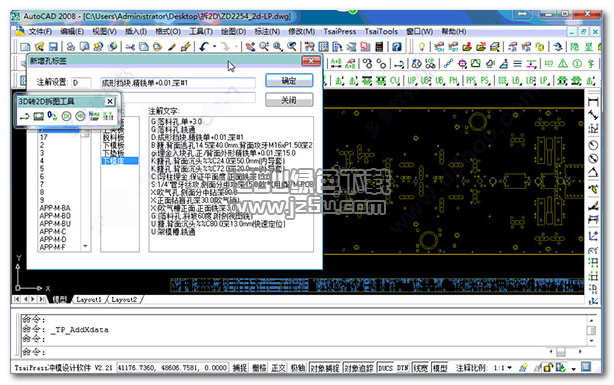Screen dimensions: 614x385
Task: Open the 注释比例 1:1 scale dropdown
Action: tap(509, 368)
